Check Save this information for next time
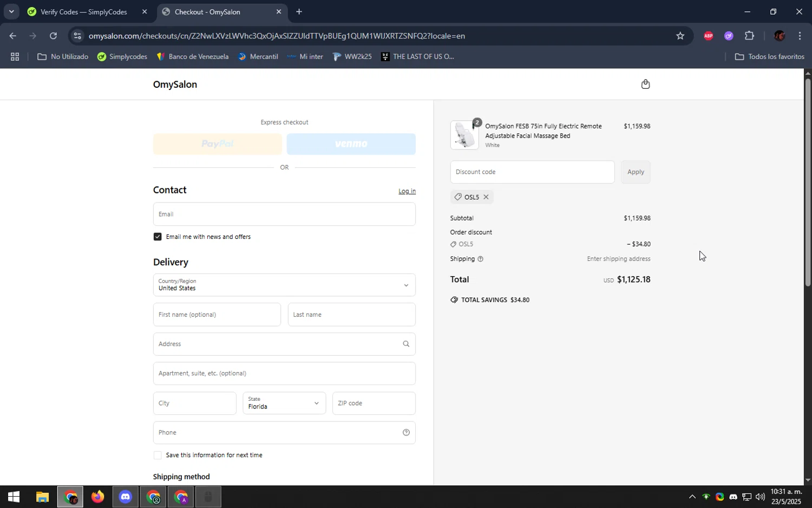The image size is (812, 508). pos(158,455)
